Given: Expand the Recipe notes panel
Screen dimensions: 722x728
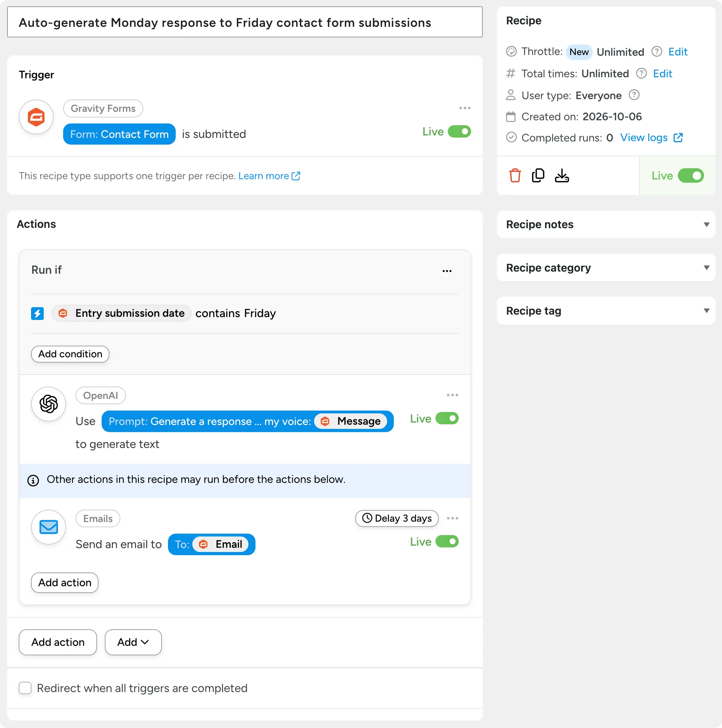Looking at the screenshot, I should (x=606, y=225).
